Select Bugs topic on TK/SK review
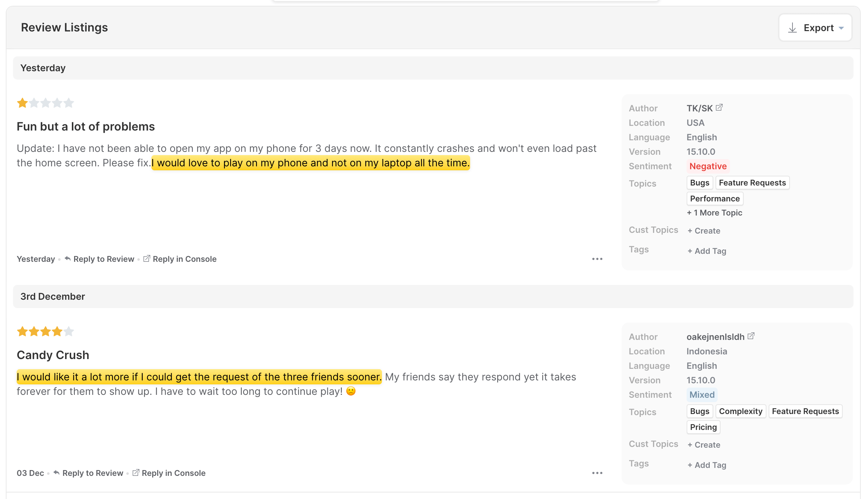868x499 pixels. 700,183
